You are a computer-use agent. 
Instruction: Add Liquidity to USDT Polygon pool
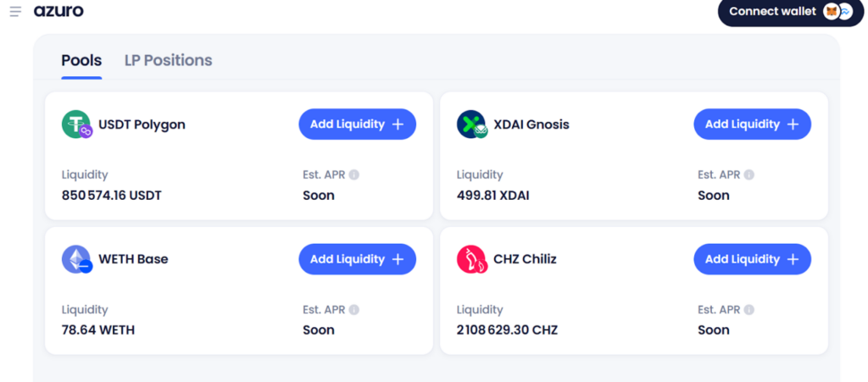click(x=357, y=125)
